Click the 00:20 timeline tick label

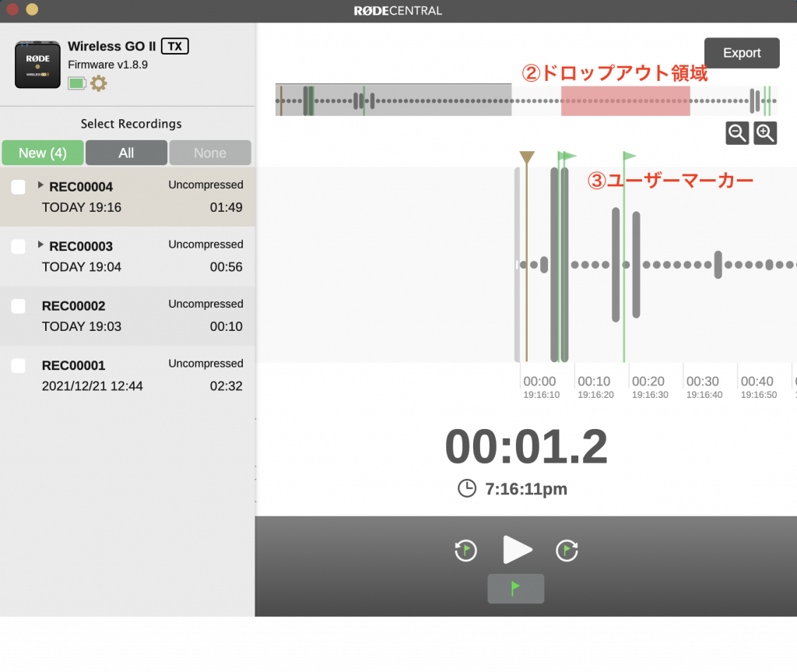click(x=648, y=381)
